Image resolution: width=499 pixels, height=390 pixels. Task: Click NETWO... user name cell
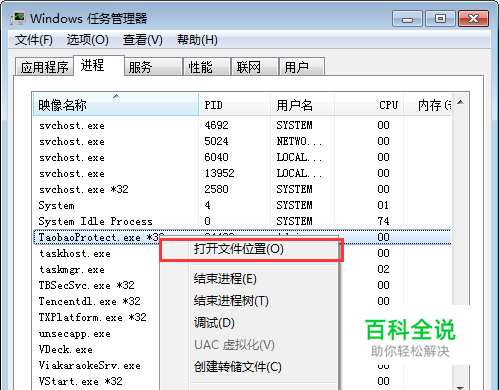pos(299,141)
